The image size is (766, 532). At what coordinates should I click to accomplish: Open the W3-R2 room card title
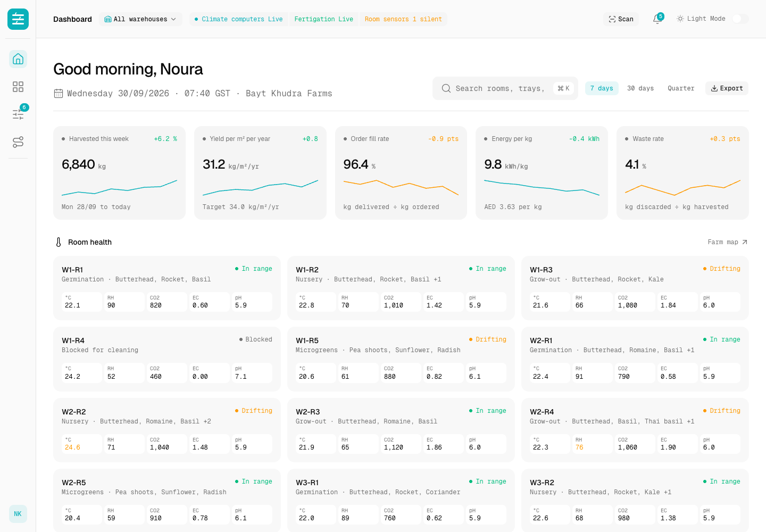click(542, 483)
